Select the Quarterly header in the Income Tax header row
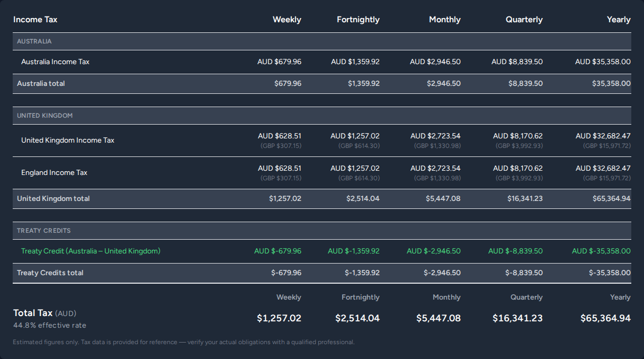This screenshot has width=644, height=359. pyautogui.click(x=524, y=20)
